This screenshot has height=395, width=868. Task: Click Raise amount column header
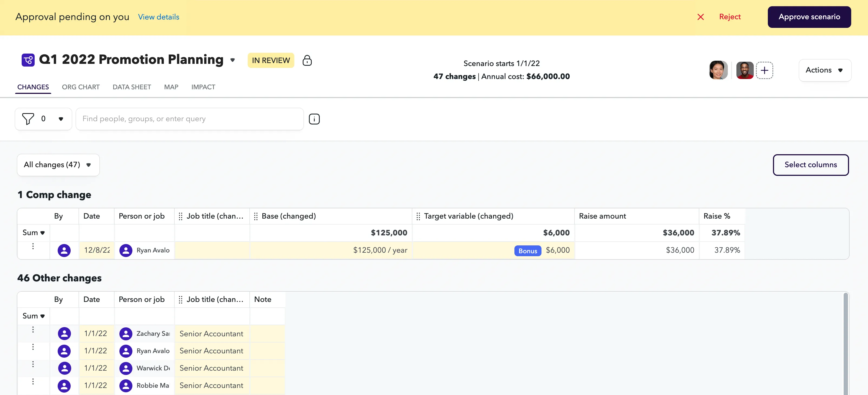(x=637, y=216)
